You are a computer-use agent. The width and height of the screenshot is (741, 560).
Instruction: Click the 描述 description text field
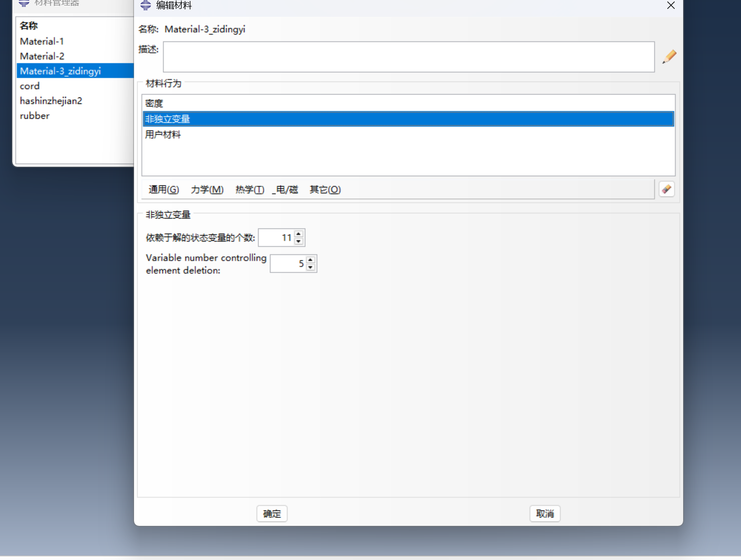click(409, 57)
